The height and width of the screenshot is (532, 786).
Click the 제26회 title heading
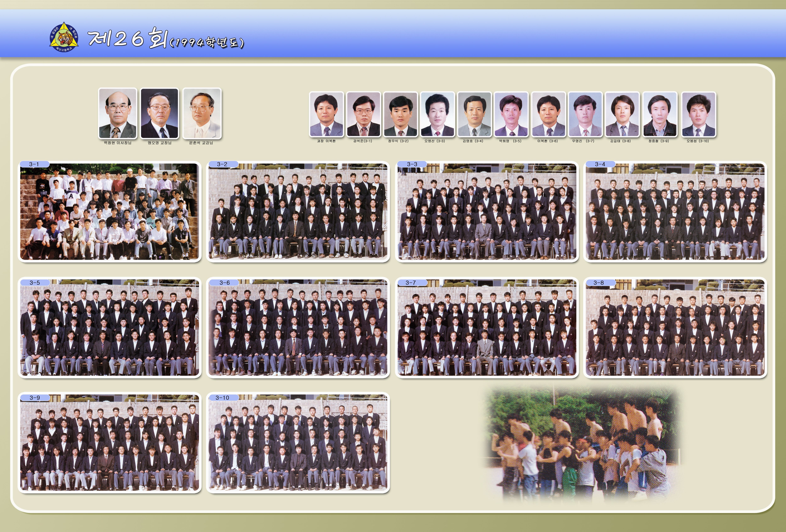[128, 38]
